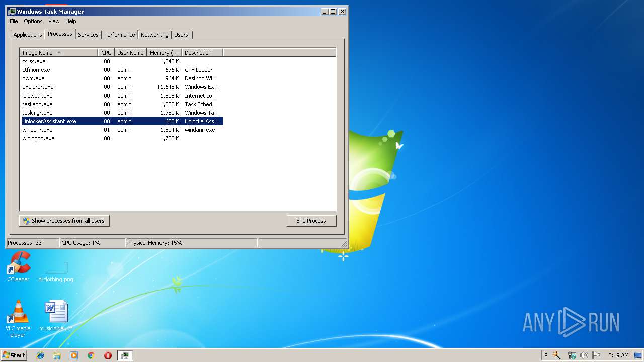Sort by the Description column header
This screenshot has width=644, height=362.
pos(202,53)
